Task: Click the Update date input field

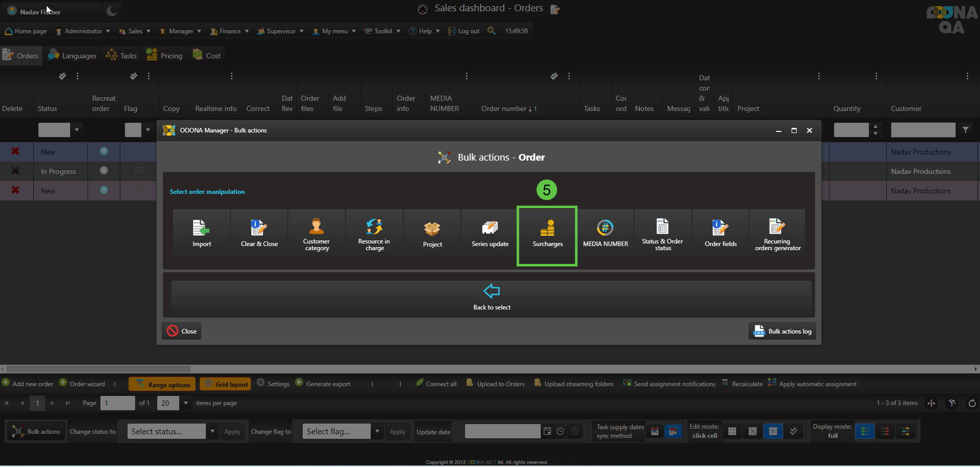Action: (x=502, y=431)
